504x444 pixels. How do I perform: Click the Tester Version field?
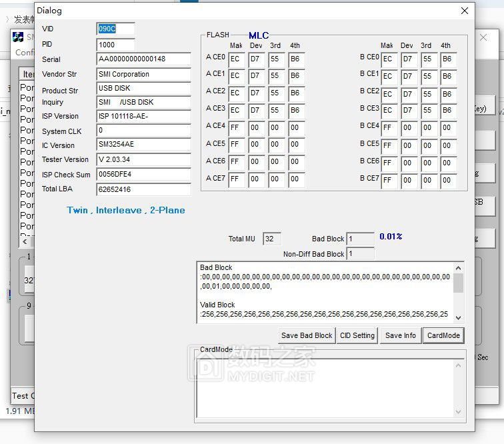143,159
